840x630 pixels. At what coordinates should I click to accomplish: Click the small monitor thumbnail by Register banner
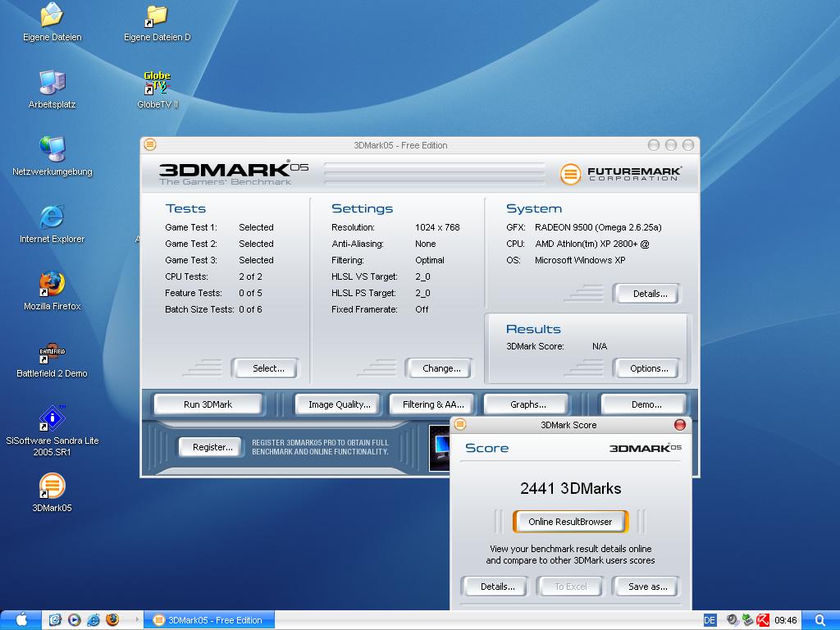click(440, 448)
